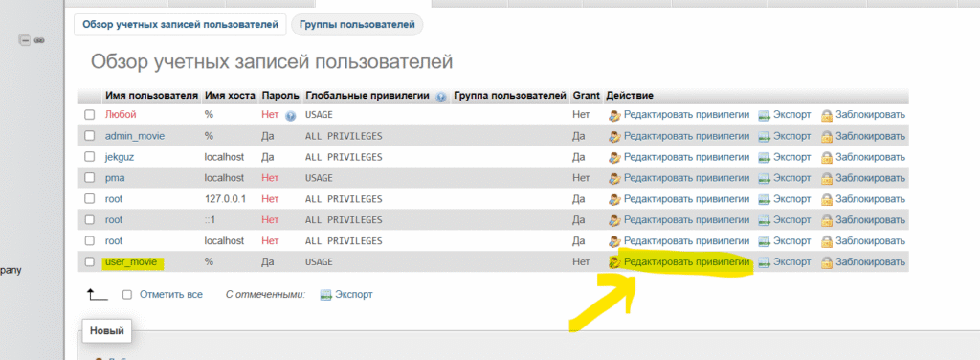Click edit privileges icon in Любой row
The width and height of the screenshot is (980, 360).
[614, 115]
